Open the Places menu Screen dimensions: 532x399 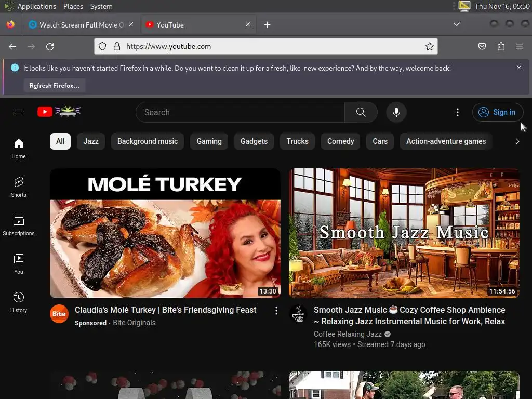pyautogui.click(x=73, y=6)
